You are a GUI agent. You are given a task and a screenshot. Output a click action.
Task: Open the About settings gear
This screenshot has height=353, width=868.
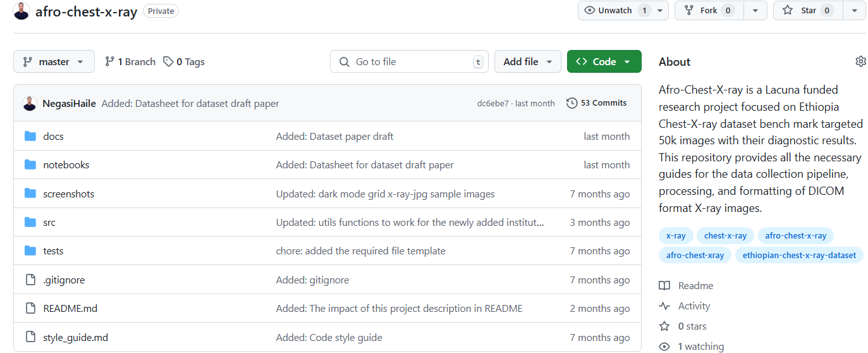click(860, 61)
